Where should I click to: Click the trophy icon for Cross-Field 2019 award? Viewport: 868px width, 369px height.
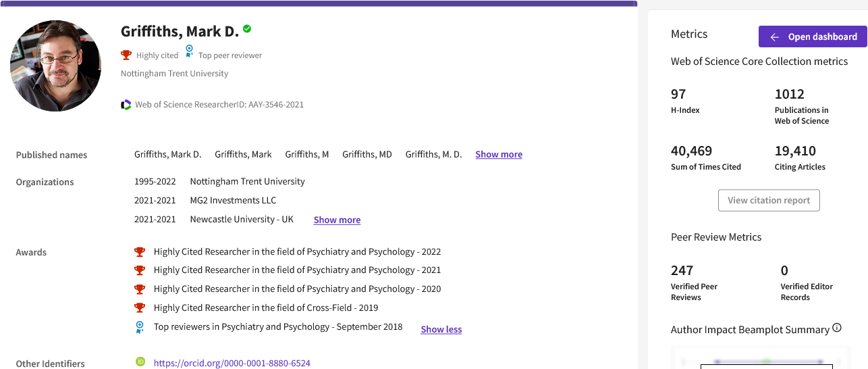click(x=140, y=308)
